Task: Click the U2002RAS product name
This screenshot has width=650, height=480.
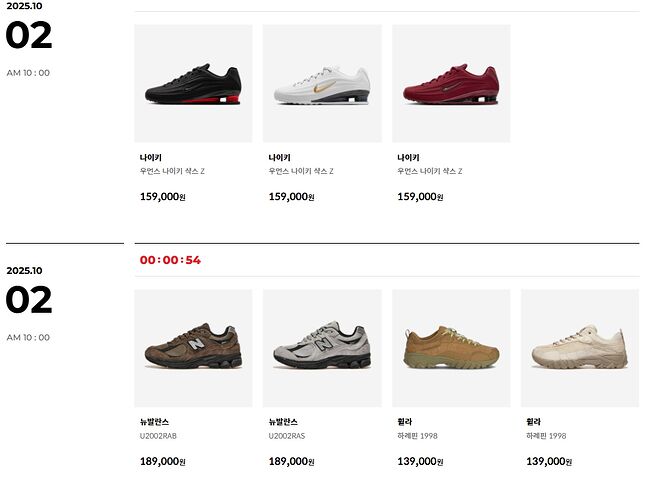Action: [286, 436]
